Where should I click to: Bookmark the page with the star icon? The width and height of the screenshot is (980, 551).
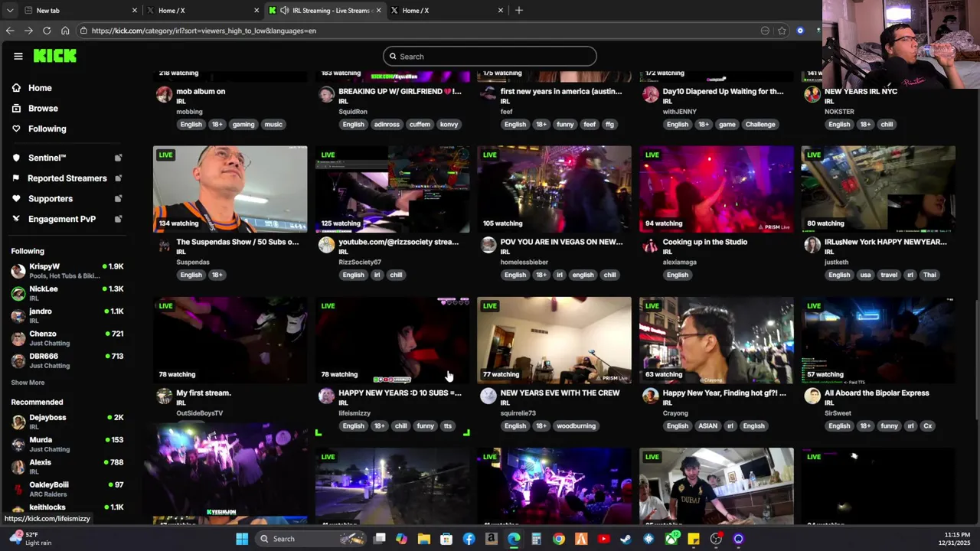pyautogui.click(x=782, y=31)
